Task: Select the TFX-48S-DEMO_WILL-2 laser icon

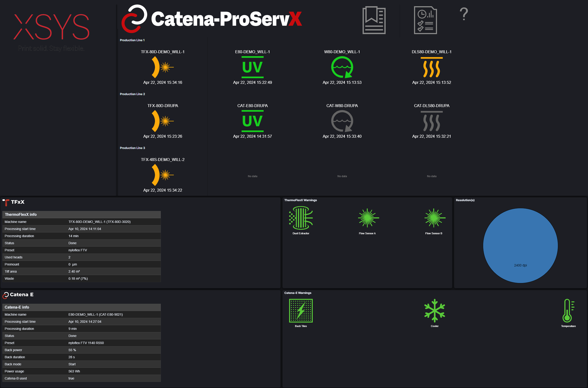Action: coord(162,175)
